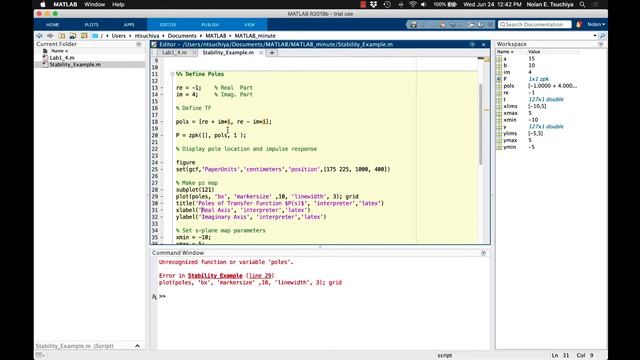Open the Help menu in menu bar
Image resolution: width=640 pixels, height=360 pixels.
(118, 4)
